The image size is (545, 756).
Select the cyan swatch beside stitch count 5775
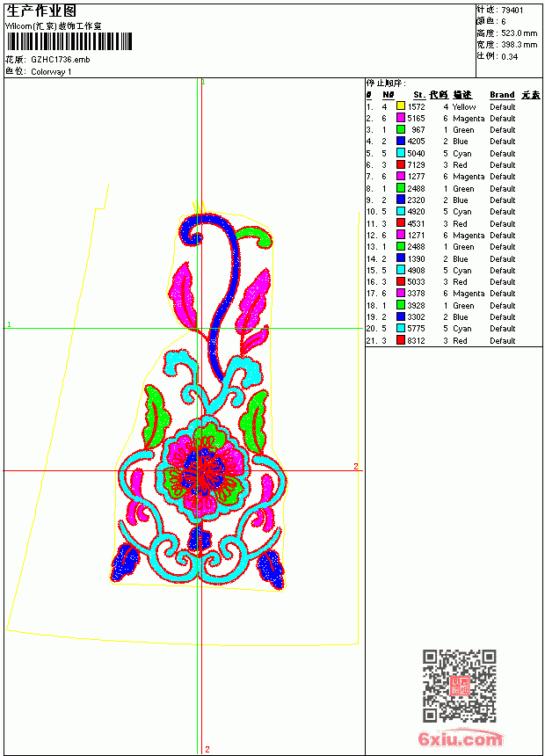(x=400, y=328)
